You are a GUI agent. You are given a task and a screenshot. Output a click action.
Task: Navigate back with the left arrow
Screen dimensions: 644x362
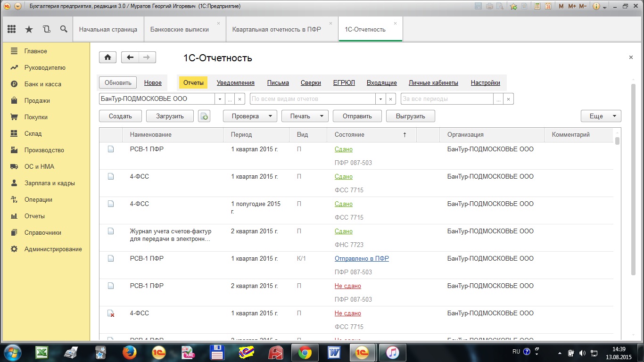130,58
